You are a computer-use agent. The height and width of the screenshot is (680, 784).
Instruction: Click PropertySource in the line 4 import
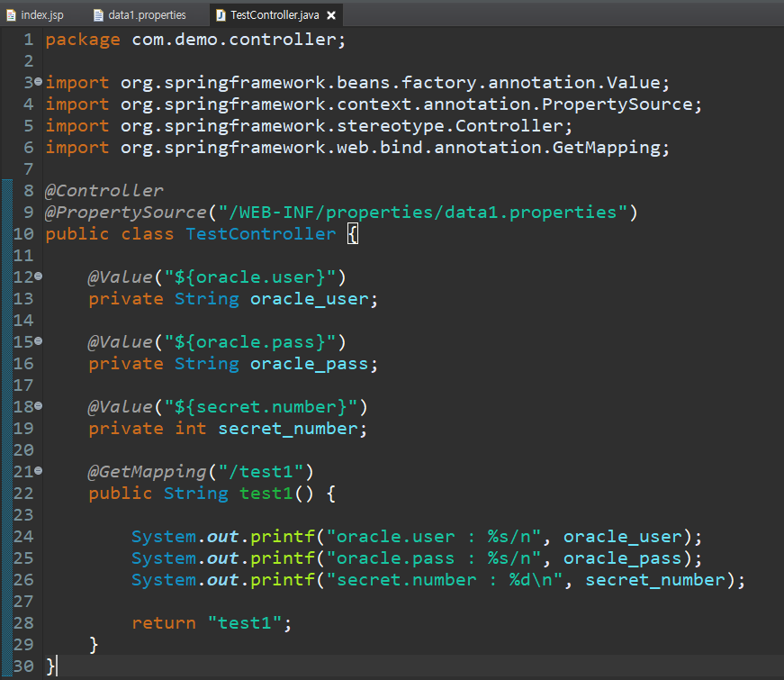pos(617,104)
